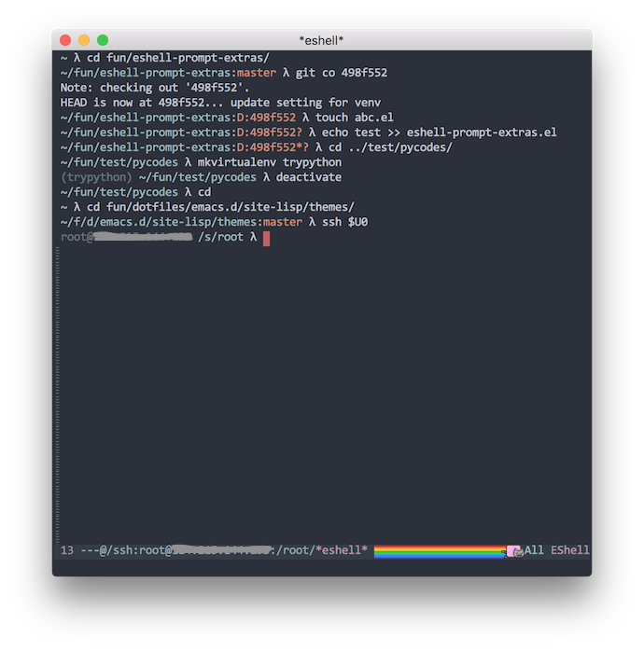
Task: Click the "cd ../test/pycodes/" command text
Action: [390, 147]
